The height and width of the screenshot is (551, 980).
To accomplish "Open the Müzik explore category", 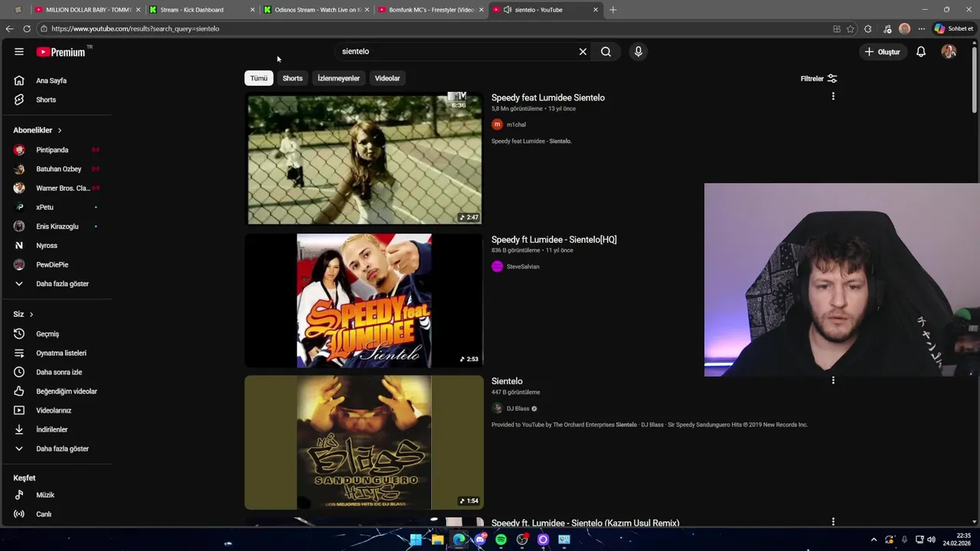I will coord(45,495).
